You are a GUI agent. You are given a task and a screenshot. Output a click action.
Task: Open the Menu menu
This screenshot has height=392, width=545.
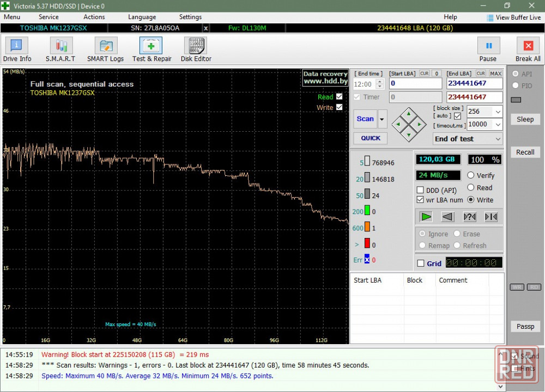coord(12,17)
